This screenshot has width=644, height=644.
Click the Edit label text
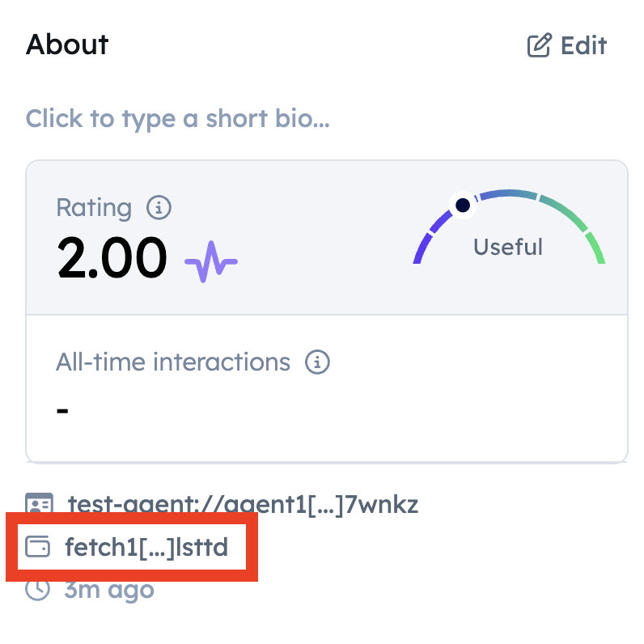coord(583,45)
